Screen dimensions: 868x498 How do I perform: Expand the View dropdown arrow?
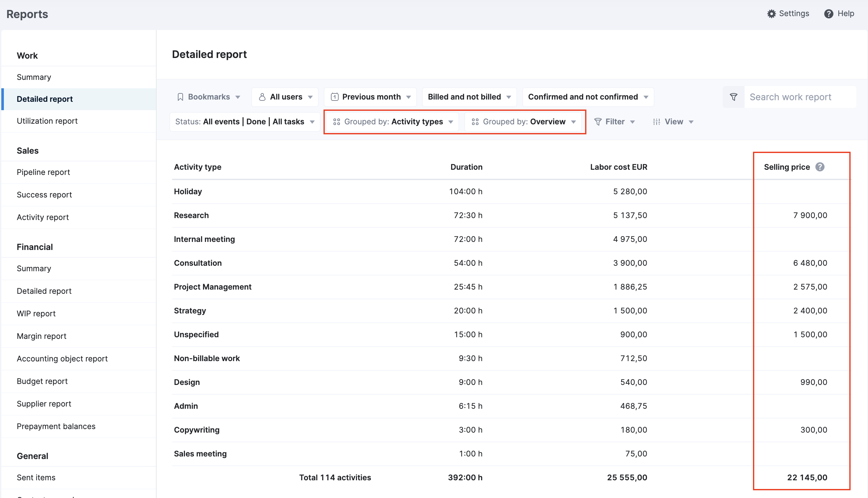click(691, 122)
